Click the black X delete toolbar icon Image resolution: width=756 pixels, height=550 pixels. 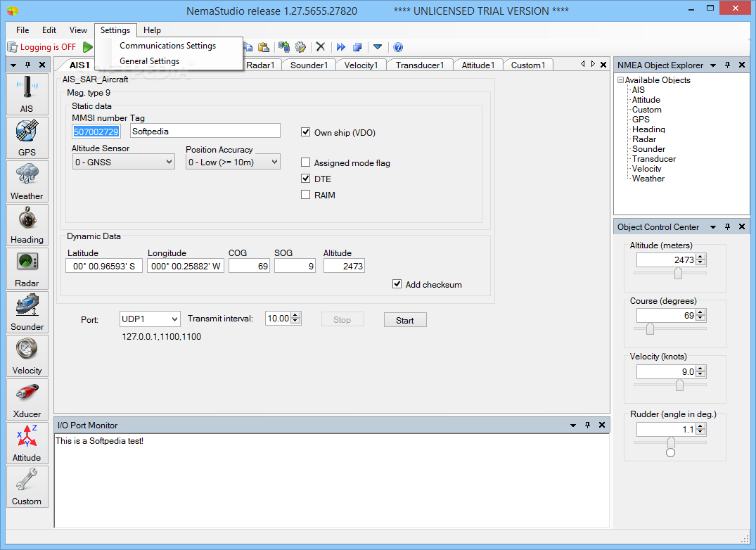click(321, 46)
